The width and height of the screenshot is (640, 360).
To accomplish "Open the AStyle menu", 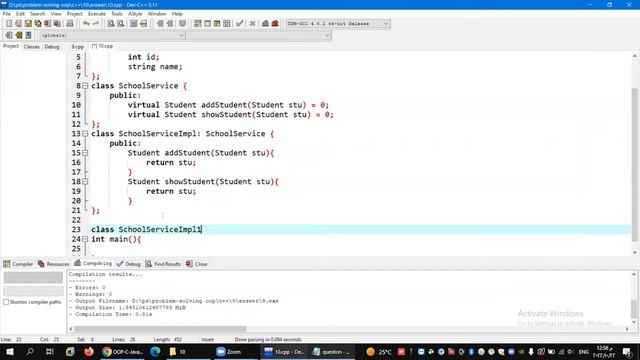I will click(x=135, y=14).
